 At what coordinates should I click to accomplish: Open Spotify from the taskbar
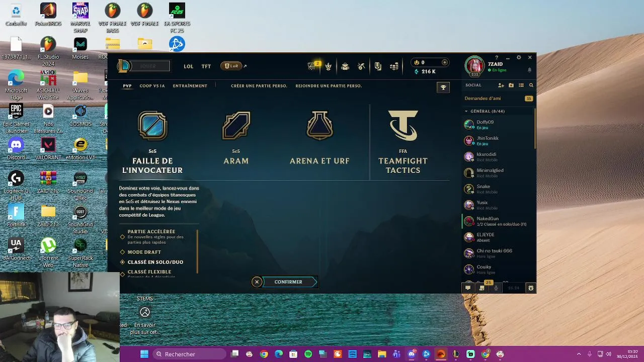[x=308, y=354]
